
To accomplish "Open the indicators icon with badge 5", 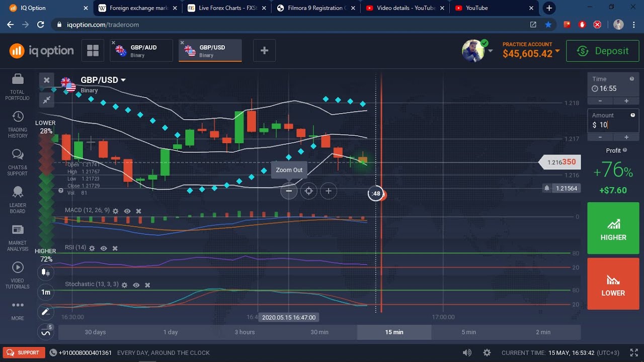I will point(46,332).
